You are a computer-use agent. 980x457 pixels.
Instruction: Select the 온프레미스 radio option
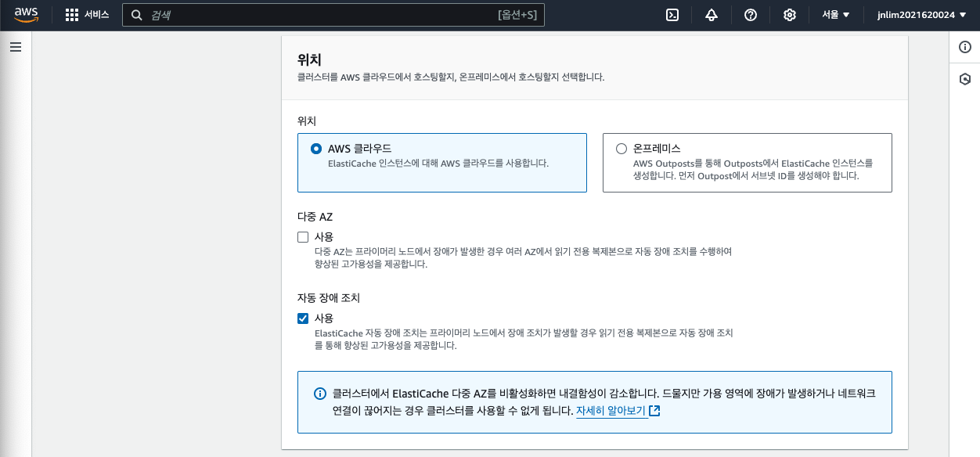pyautogui.click(x=622, y=148)
